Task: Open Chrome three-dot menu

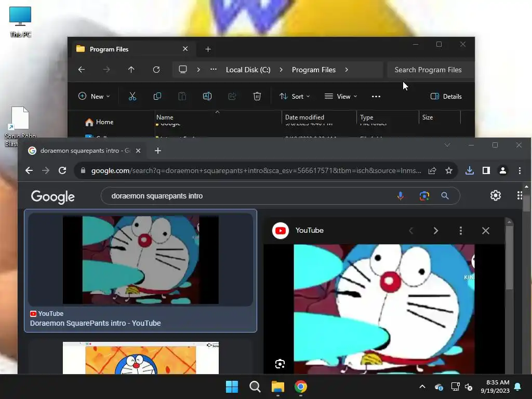Action: pyautogui.click(x=520, y=170)
